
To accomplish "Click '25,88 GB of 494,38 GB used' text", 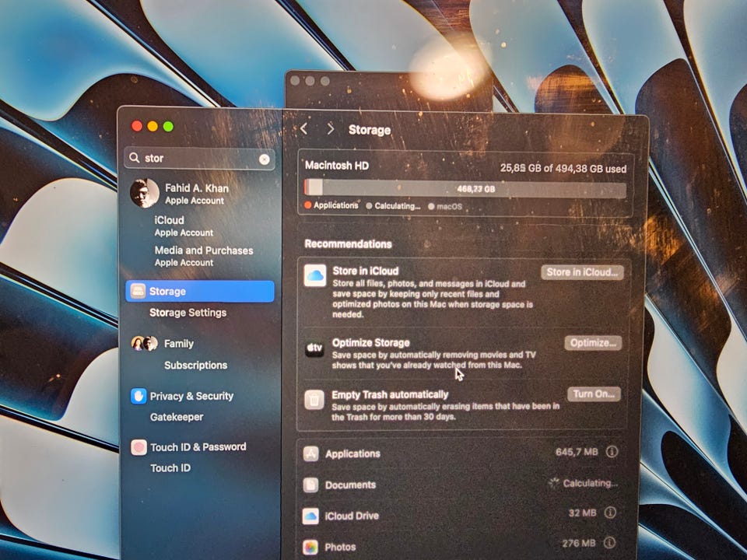I will [x=563, y=169].
